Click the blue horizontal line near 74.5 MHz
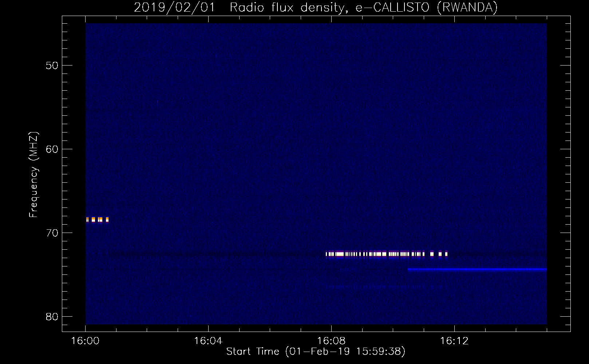 click(477, 270)
